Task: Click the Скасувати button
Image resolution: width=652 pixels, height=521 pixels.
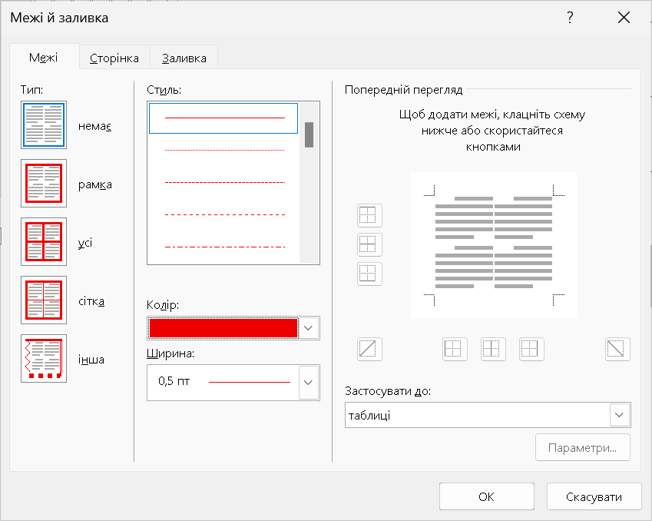Action: [x=594, y=496]
